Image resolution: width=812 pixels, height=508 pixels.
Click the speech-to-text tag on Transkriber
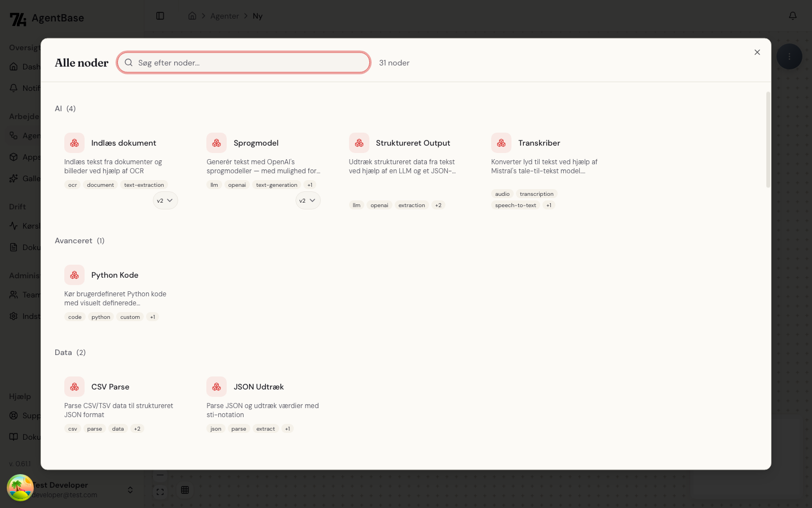pyautogui.click(x=515, y=205)
